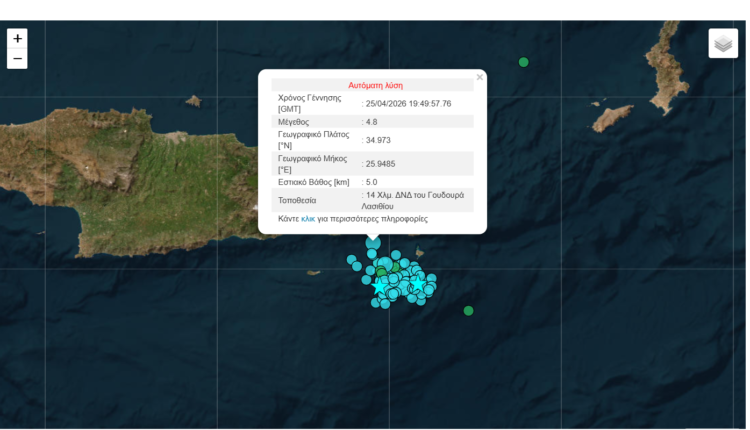Click the leftmost cyan circle in the cluster
Screen dimensions: 750x430
point(352,260)
